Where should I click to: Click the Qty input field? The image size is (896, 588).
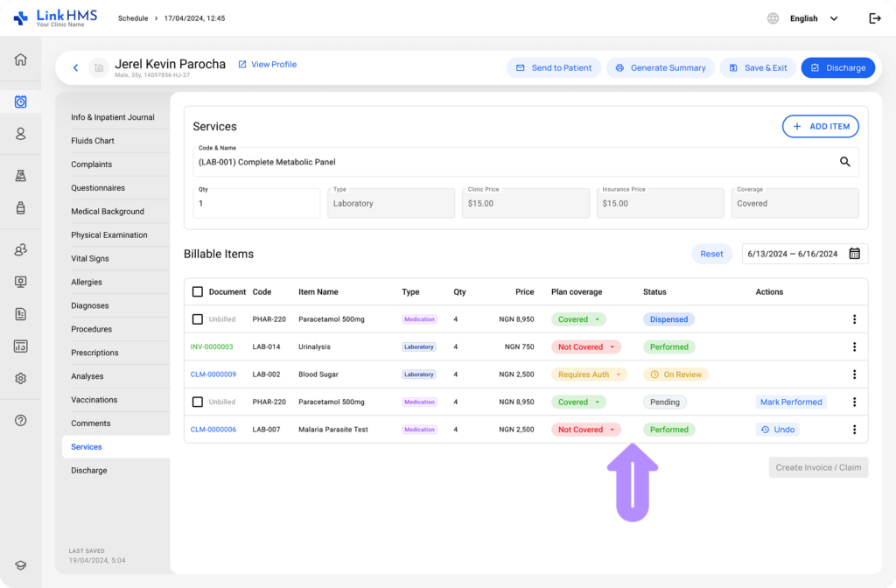256,203
